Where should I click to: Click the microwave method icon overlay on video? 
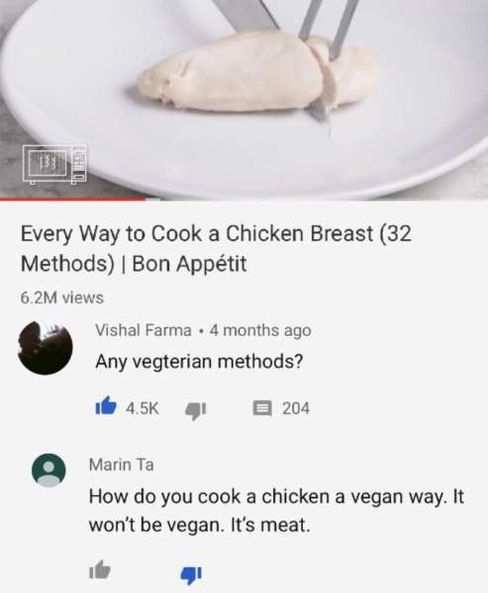point(54,164)
